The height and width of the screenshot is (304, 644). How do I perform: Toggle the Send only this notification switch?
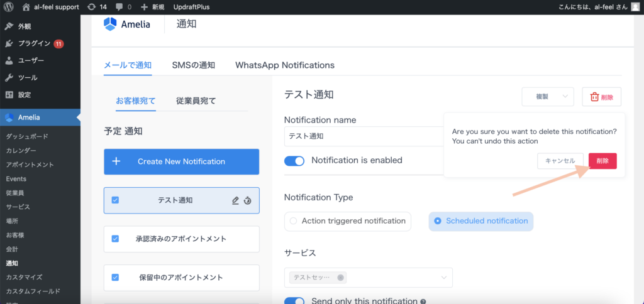pyautogui.click(x=294, y=301)
